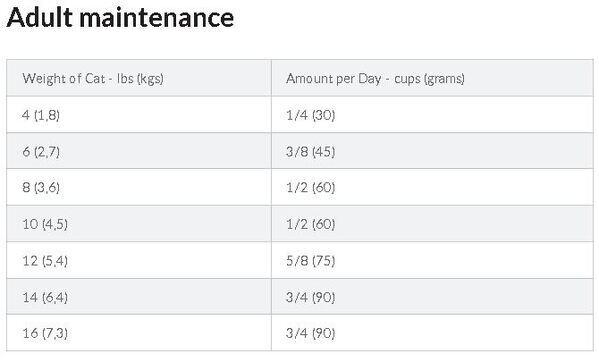Click the 5/8 (75) amount cell
The width and height of the screenshot is (599, 362).
pyautogui.click(x=432, y=260)
